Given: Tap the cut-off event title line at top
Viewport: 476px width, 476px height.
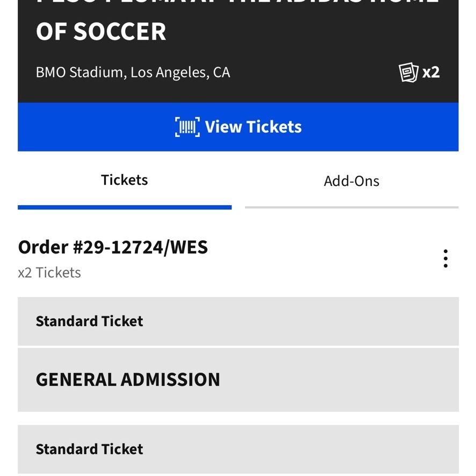Looking at the screenshot, I should tap(238, 2).
